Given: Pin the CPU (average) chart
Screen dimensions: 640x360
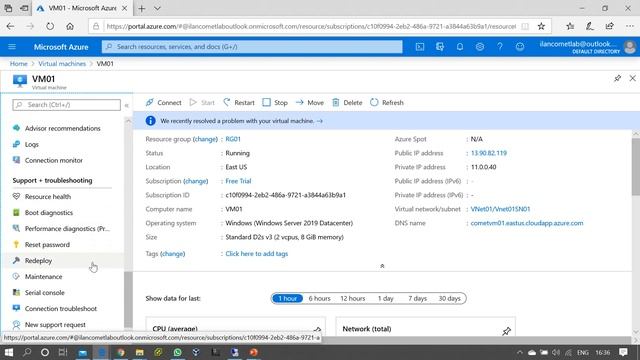Looking at the screenshot, I should (317, 330).
